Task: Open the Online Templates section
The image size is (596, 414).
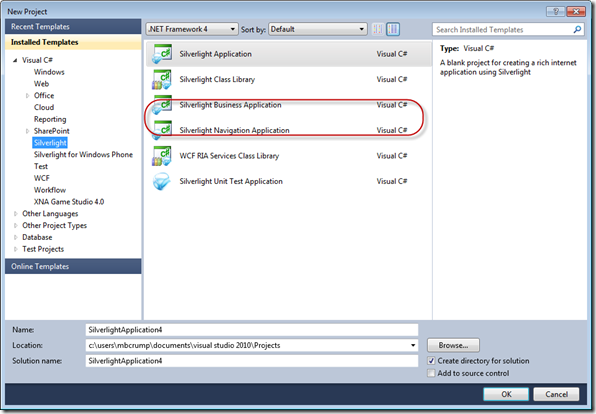Action: [73, 266]
